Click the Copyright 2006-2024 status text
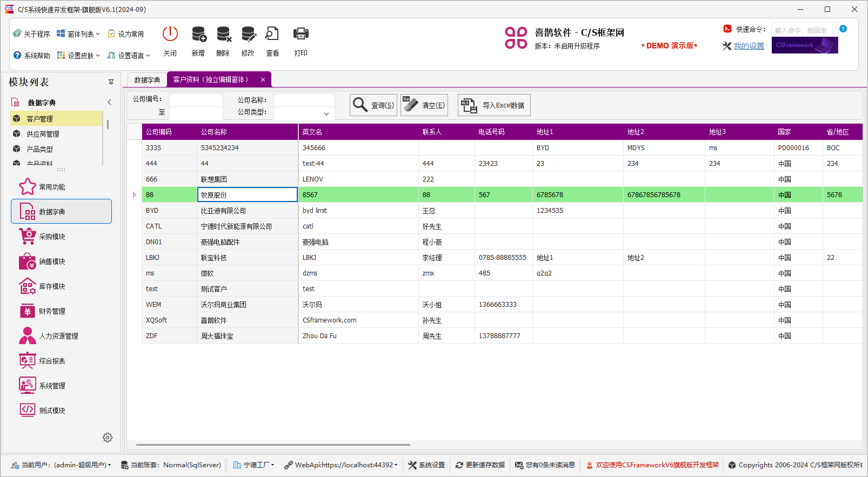 (x=795, y=465)
